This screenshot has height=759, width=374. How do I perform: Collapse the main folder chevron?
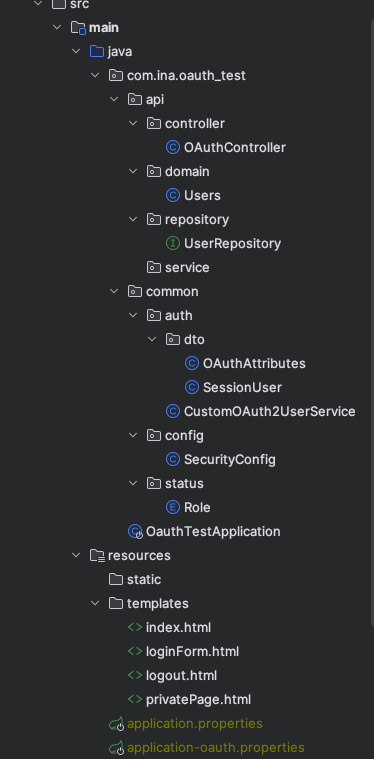pos(58,27)
